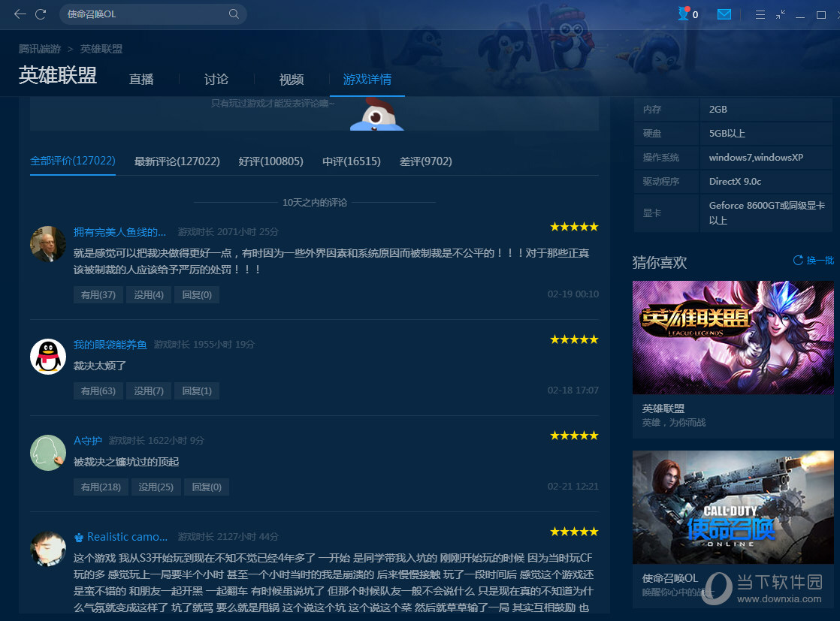The width and height of the screenshot is (840, 621).
Task: Open the 视频 tab
Action: coord(292,80)
